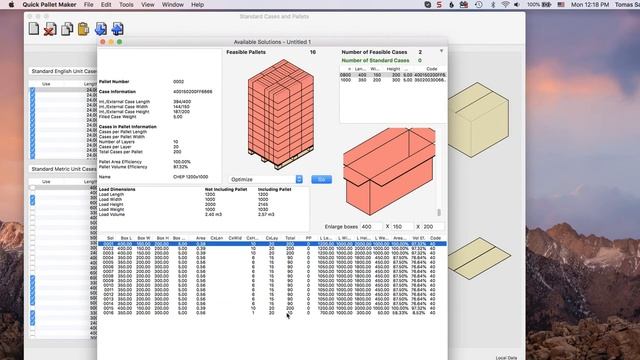Click the blue up-arrow export icon
Viewport: 640px width, 360px height.
point(118,29)
